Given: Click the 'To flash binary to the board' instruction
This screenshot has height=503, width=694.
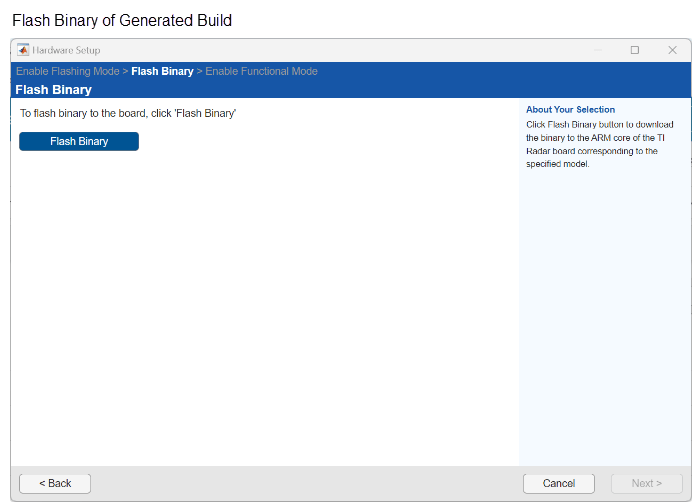Looking at the screenshot, I should (128, 114).
